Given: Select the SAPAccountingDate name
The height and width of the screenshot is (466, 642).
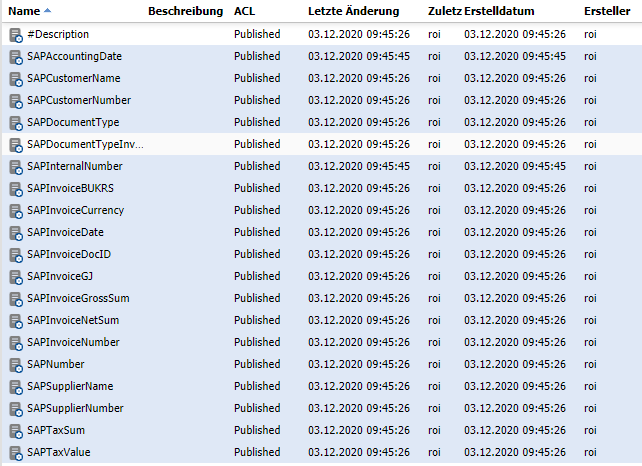Looking at the screenshot, I should (x=75, y=56).
